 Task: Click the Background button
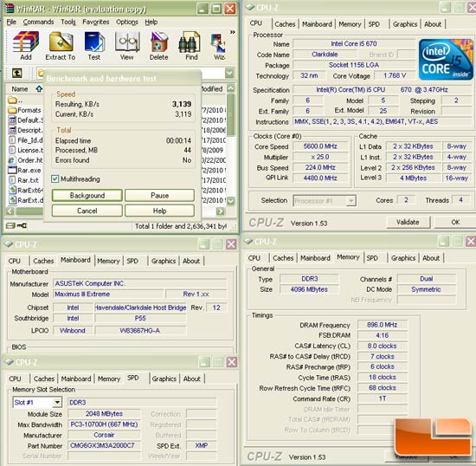(x=87, y=196)
